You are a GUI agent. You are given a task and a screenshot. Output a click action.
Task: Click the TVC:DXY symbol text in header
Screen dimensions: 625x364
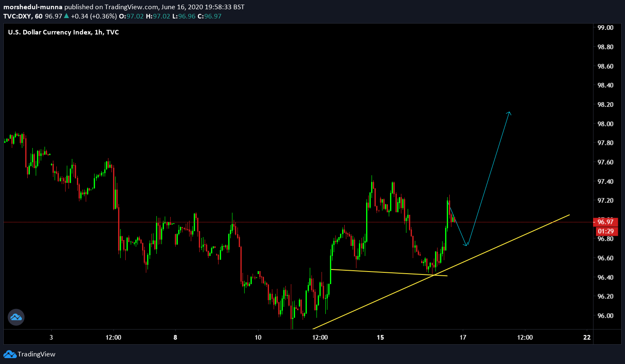[x=17, y=16]
